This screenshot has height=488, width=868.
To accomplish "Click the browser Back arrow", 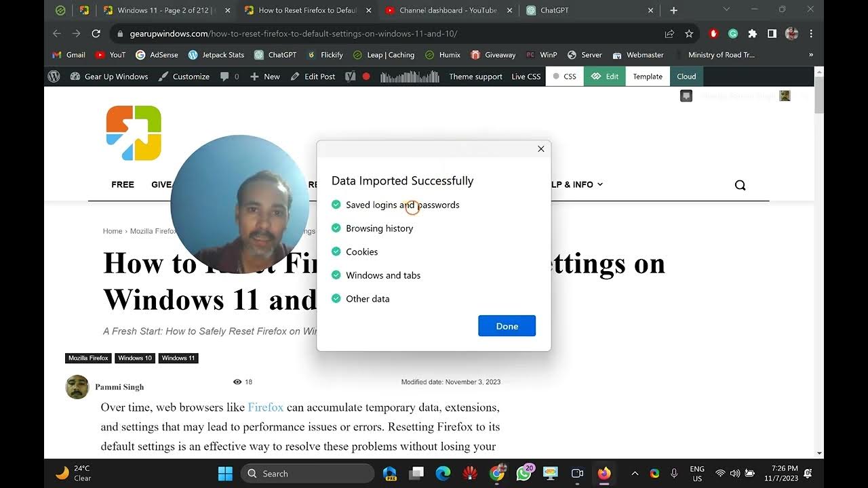I will (57, 33).
